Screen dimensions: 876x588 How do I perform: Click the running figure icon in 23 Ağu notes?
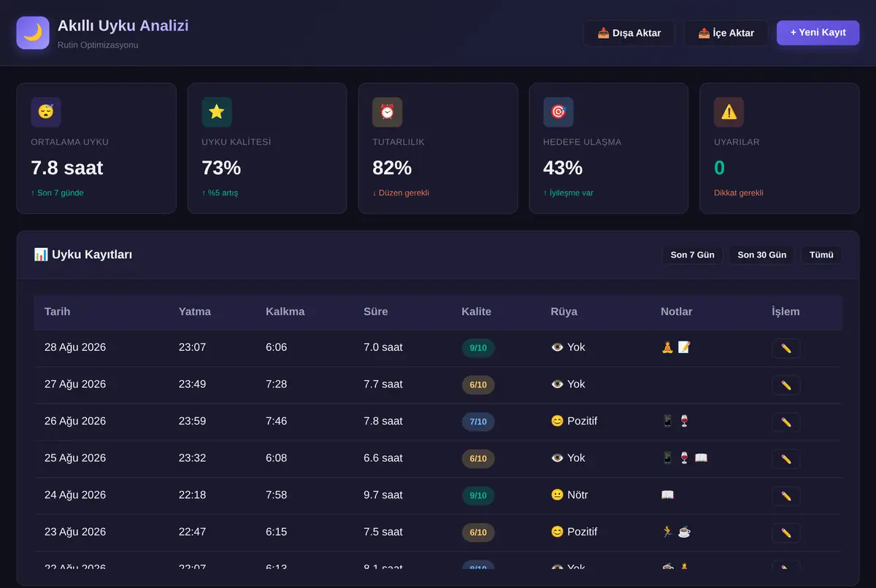pos(667,532)
